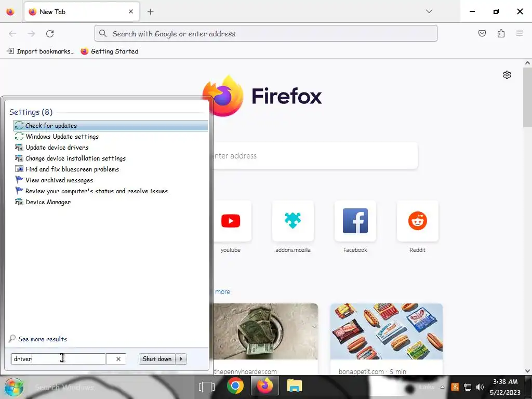The height and width of the screenshot is (399, 532).
Task: Reload the page with the refresh icon
Action: pyautogui.click(x=50, y=34)
